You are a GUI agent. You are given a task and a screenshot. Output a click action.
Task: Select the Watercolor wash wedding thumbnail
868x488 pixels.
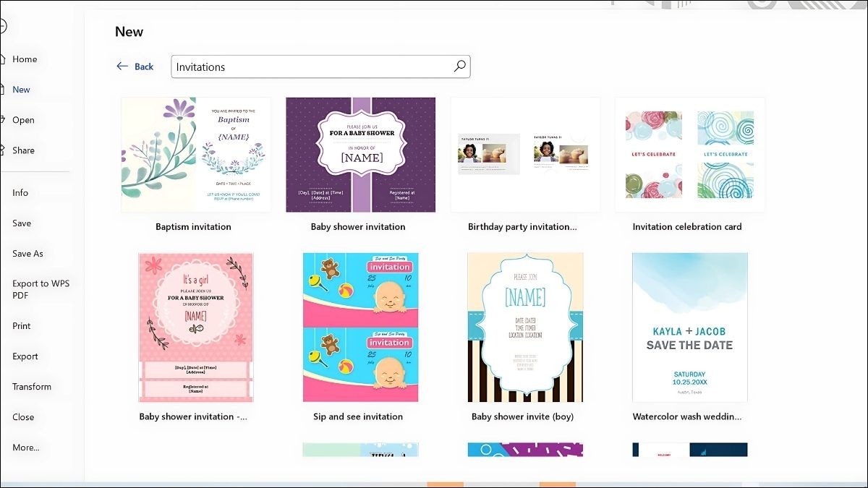pyautogui.click(x=690, y=327)
